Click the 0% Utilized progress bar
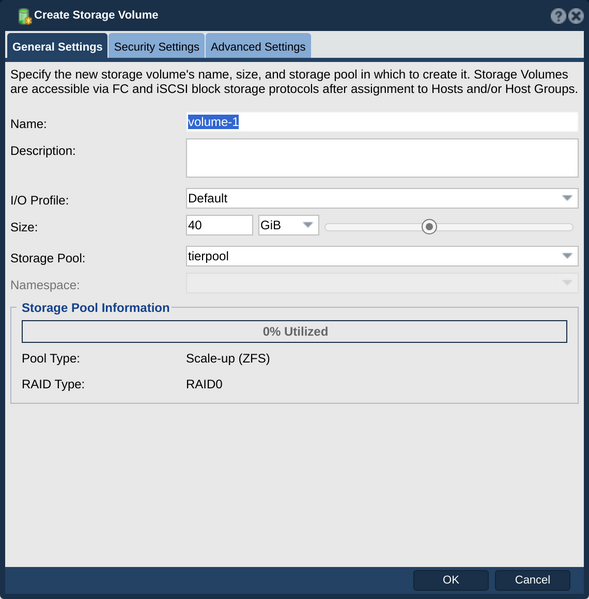The width and height of the screenshot is (589, 599). [x=294, y=331]
